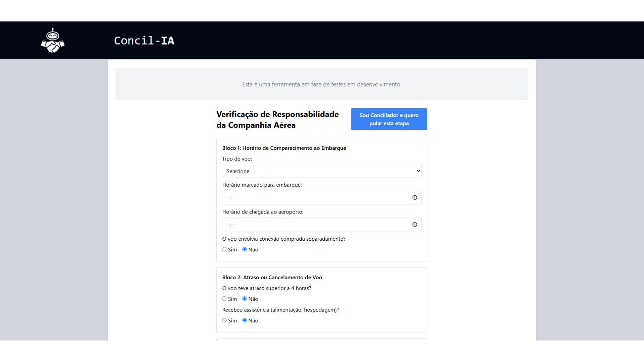Mark Sim for received assistência

pos(224,320)
